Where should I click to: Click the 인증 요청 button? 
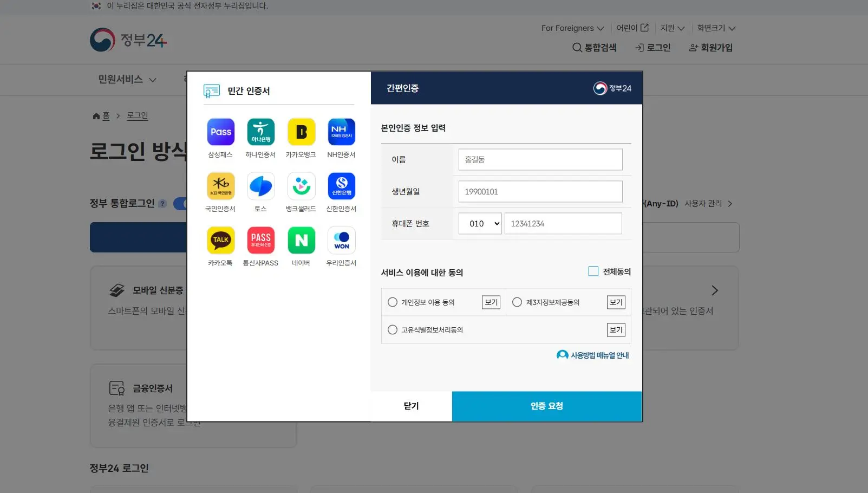tap(547, 406)
